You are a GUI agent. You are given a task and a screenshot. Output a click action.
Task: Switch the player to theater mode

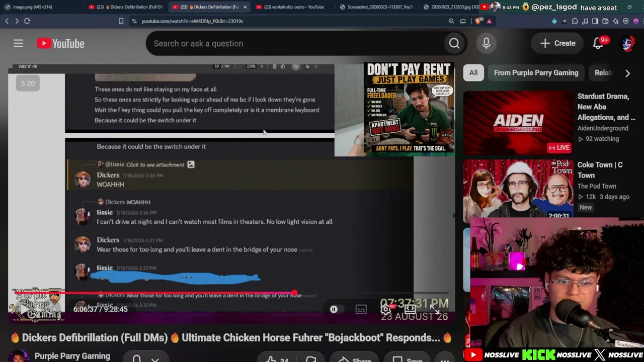click(411, 309)
